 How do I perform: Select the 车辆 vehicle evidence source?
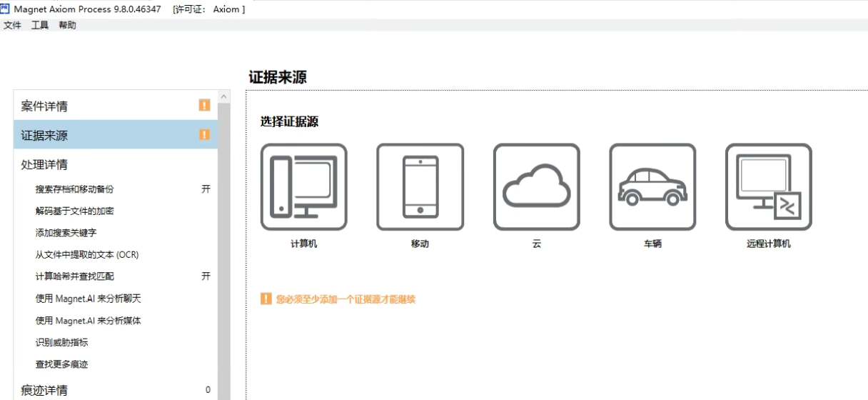coord(652,187)
